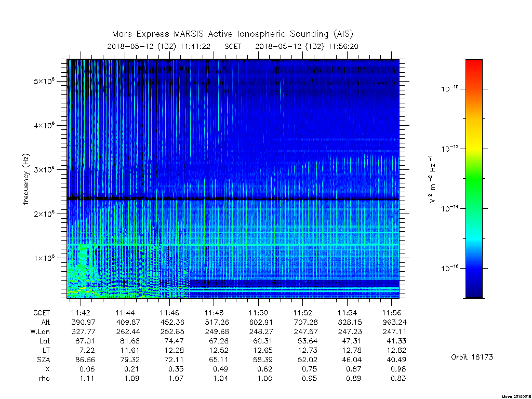Select the end time '2018-05-12 (132) 11:56:20'
Screen dimensions: 532x399
coord(307,46)
